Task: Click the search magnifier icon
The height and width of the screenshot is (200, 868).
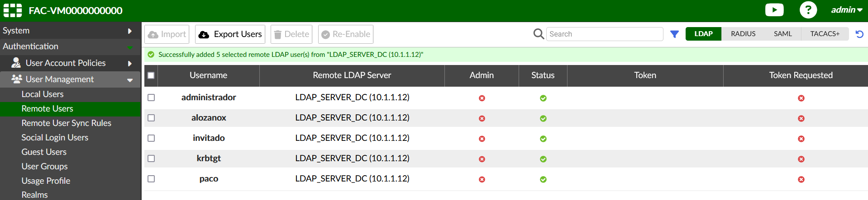Action: click(x=539, y=34)
